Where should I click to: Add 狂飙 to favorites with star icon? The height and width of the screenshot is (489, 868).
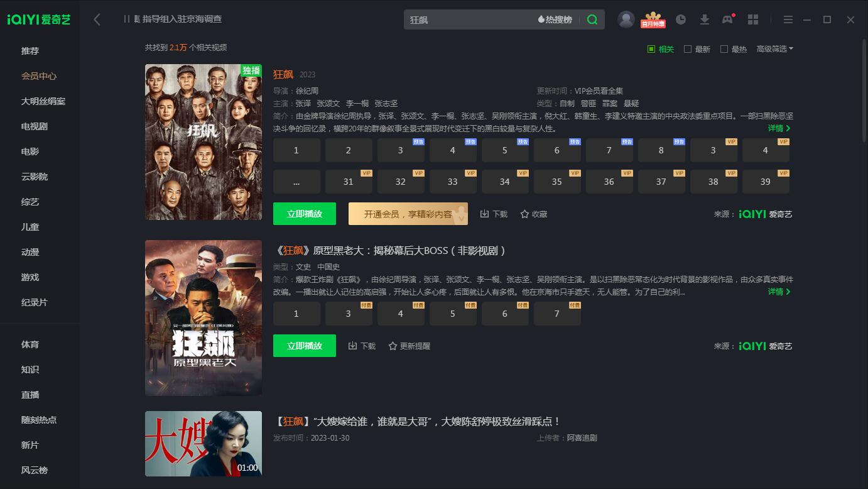click(x=534, y=214)
